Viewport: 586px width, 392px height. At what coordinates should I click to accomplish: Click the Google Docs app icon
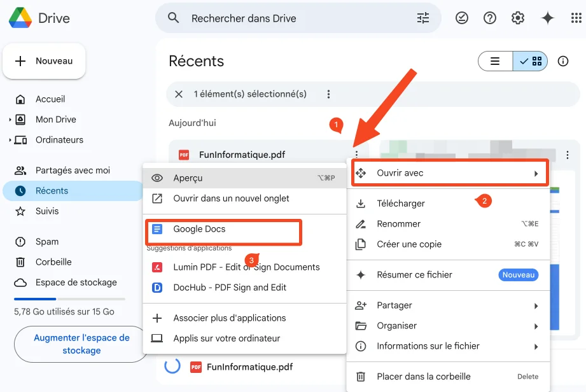157,229
